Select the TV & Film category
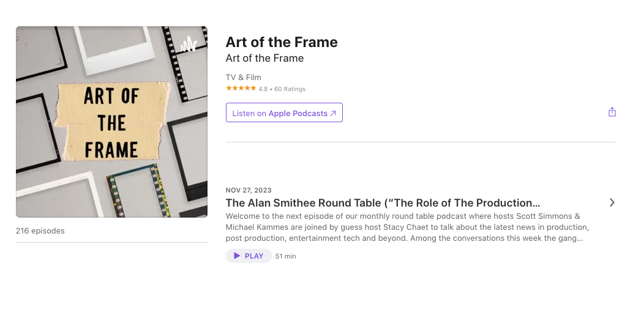The height and width of the screenshot is (316, 644). coord(243,77)
